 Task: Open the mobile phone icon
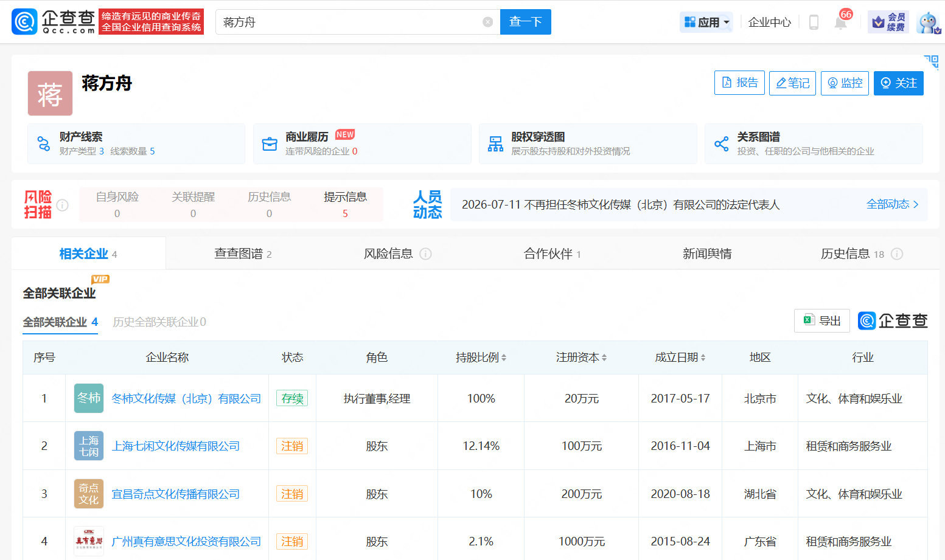(x=814, y=22)
